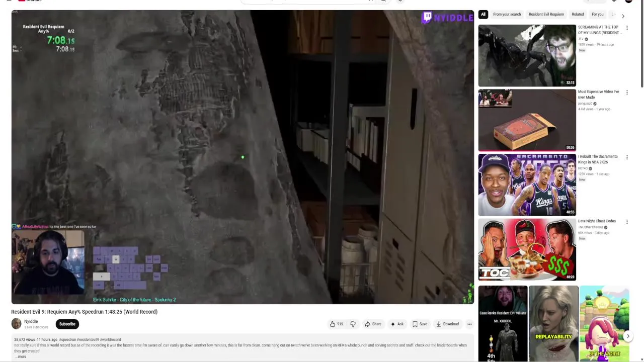Image resolution: width=644 pixels, height=362 pixels.
Task: Download the video with the Download button
Action: point(448,324)
